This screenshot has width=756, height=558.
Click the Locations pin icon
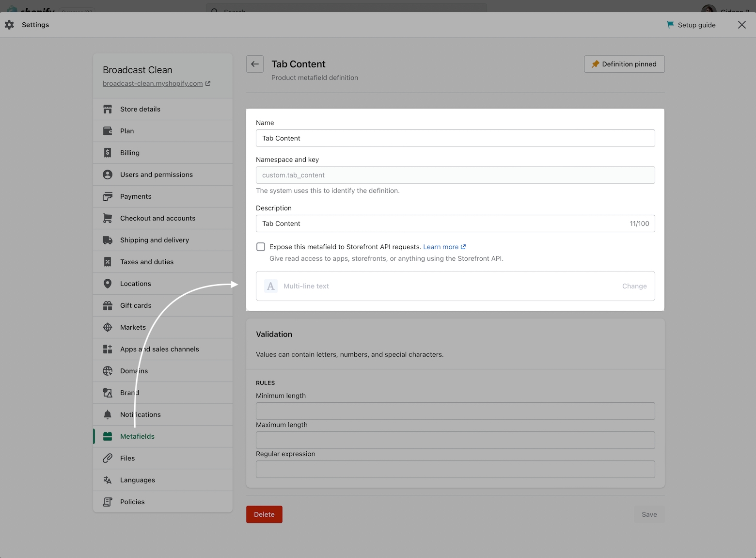point(108,284)
